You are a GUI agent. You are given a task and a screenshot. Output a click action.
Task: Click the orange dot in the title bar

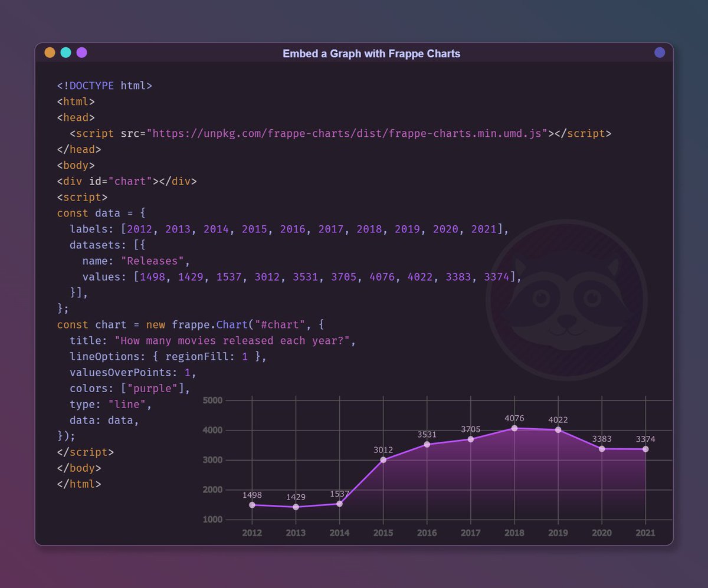click(50, 52)
